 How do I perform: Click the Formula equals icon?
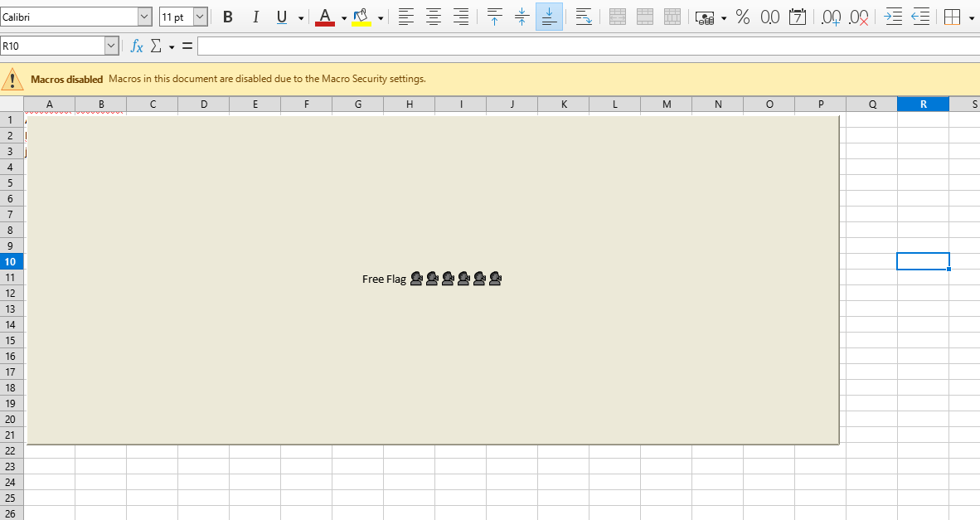tap(187, 46)
